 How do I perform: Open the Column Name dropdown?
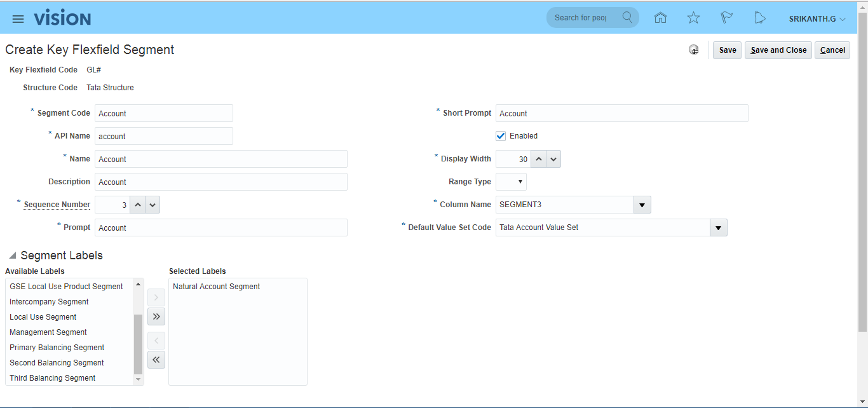[x=642, y=205]
